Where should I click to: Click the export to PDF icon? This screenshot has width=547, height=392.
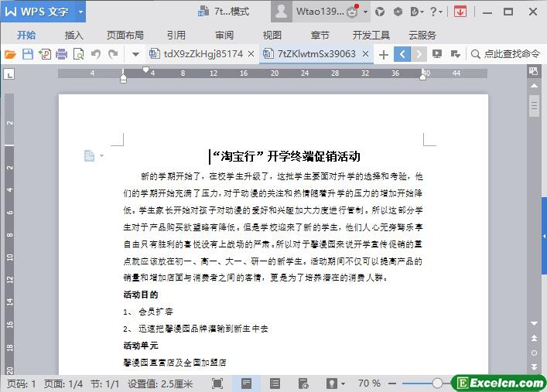[x=45, y=54]
